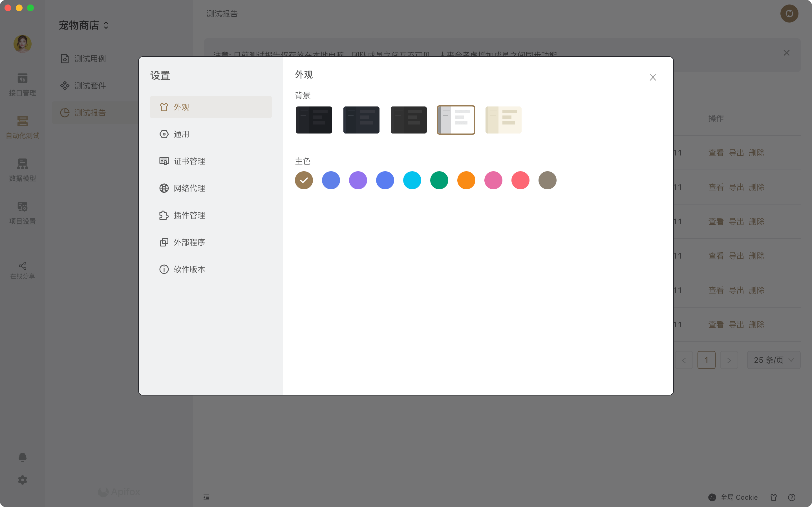This screenshot has height=507, width=812.
Task: Collapse sidebar using bottom indent icon
Action: click(x=206, y=497)
